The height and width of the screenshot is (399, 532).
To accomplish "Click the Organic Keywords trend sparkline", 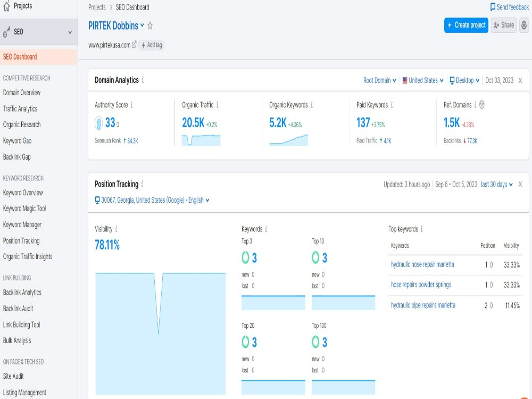I will pos(288,140).
